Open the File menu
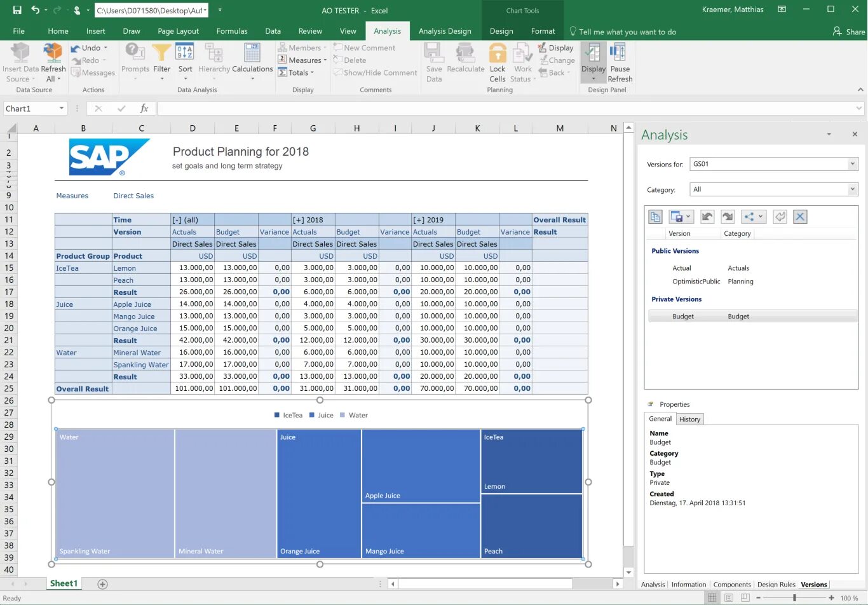This screenshot has height=605, width=868. pos(19,31)
